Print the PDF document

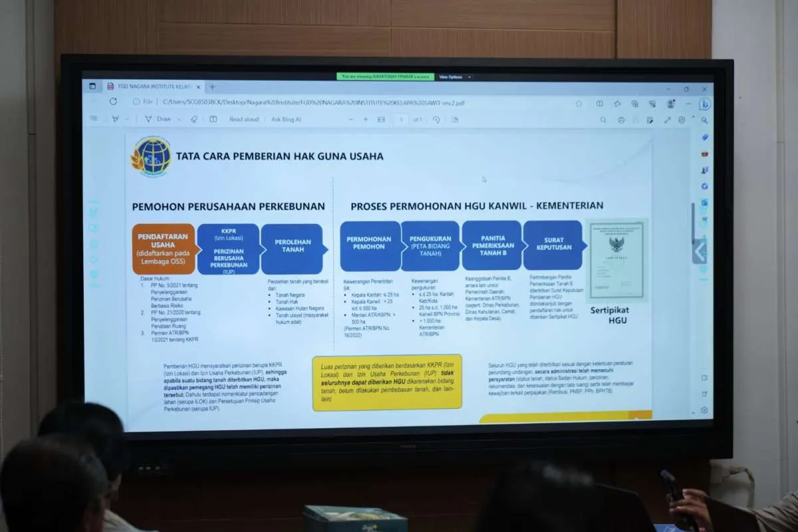tap(456, 118)
